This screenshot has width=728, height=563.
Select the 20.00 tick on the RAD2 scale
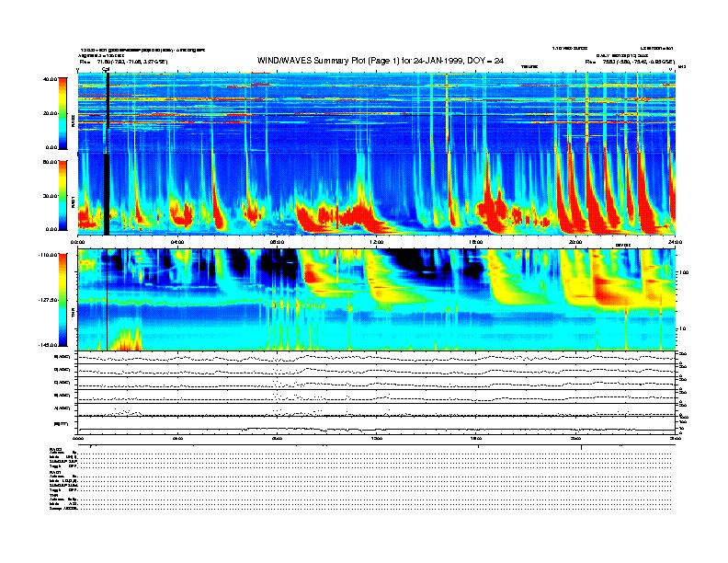(50, 113)
